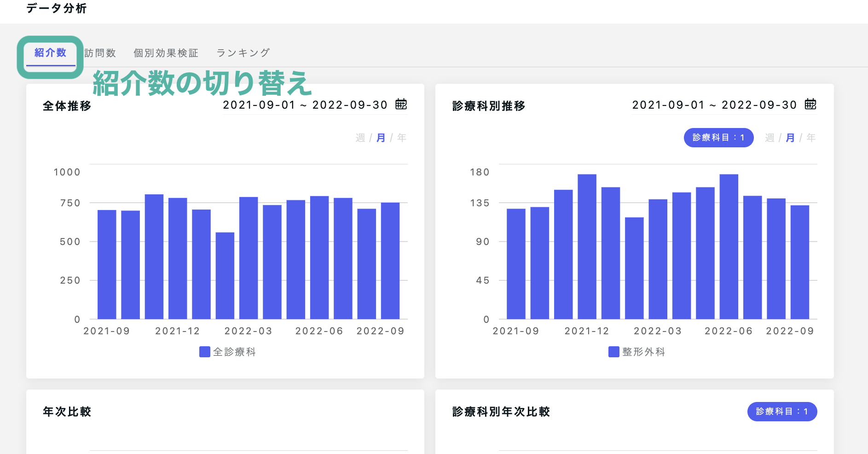Viewport: 868px width, 454px height.
Task: Click the 135 y-axis label
Action: coord(480,203)
